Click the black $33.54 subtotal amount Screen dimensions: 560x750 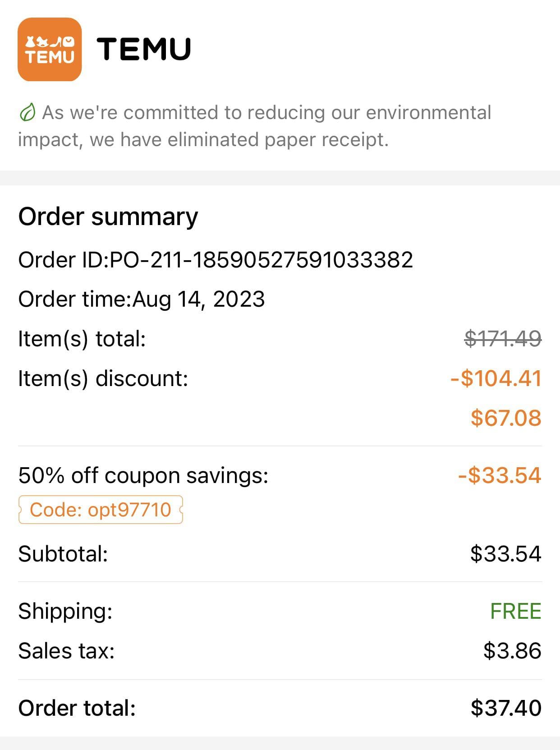point(505,554)
